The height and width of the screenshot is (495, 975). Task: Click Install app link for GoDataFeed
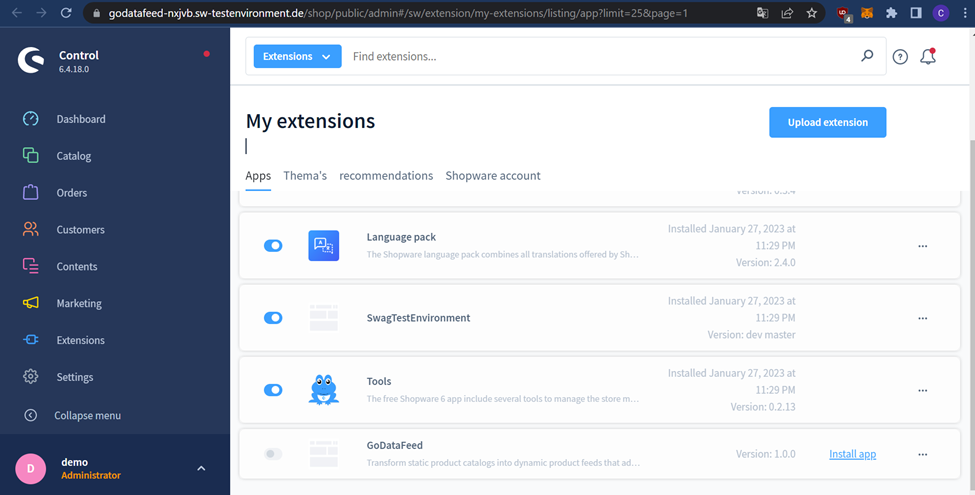(853, 454)
